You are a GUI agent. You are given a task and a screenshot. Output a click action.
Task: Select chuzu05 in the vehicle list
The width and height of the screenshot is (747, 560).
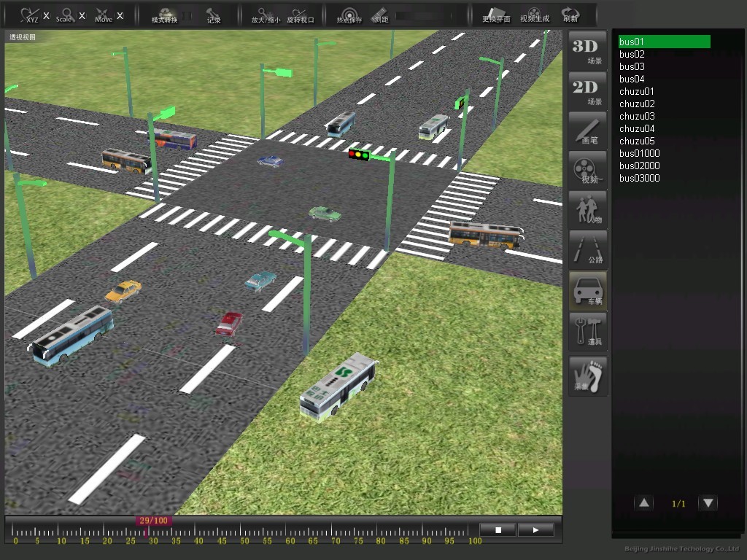(x=637, y=141)
